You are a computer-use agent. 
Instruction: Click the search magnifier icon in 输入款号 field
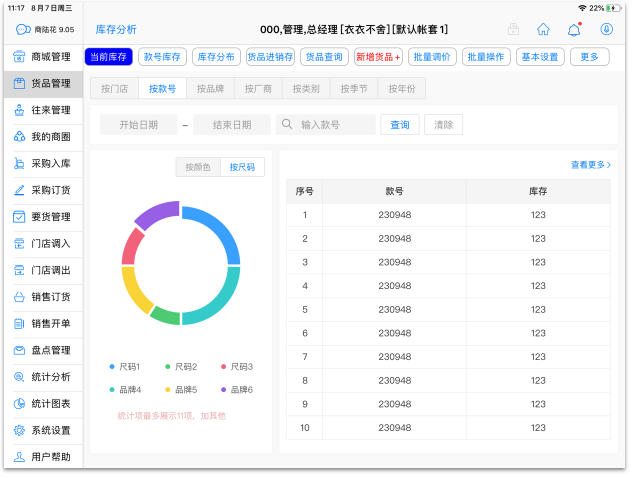tap(287, 124)
